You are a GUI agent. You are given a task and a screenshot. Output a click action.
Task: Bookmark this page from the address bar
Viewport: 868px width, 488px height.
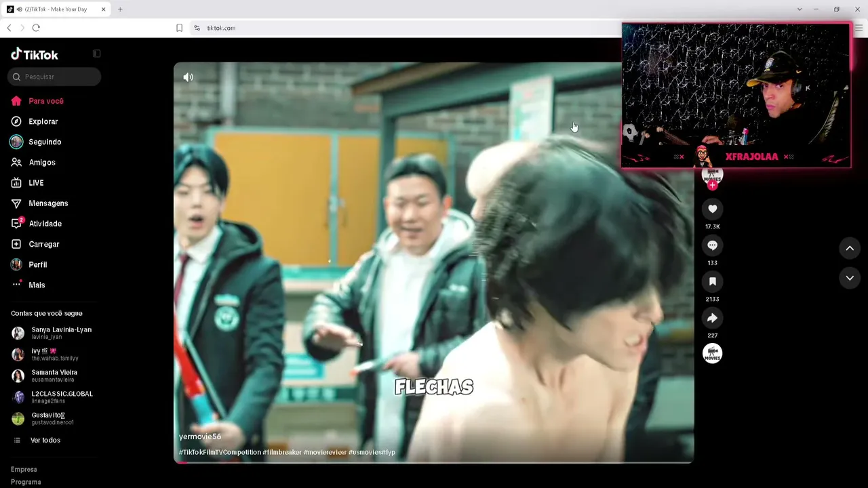pyautogui.click(x=179, y=28)
